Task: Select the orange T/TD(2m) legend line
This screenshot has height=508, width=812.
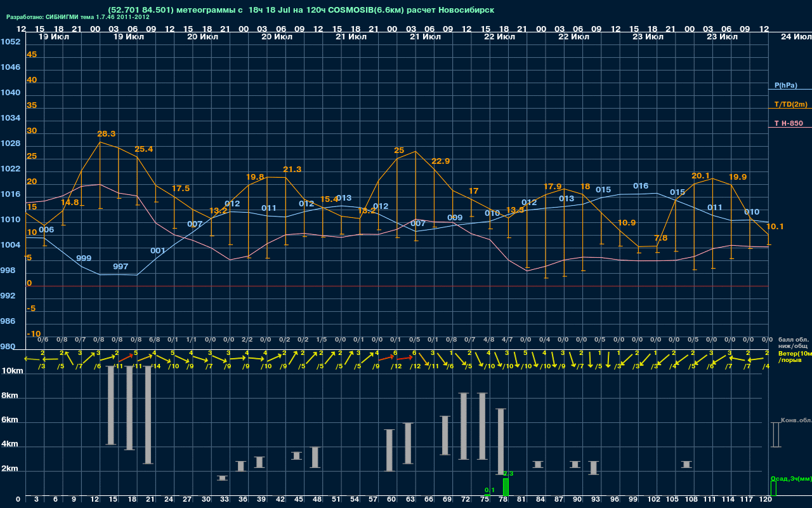Action: tap(790, 109)
